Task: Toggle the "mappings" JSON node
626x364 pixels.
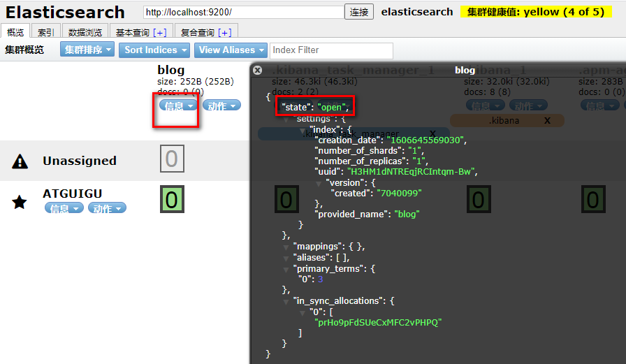Action: pyautogui.click(x=286, y=247)
